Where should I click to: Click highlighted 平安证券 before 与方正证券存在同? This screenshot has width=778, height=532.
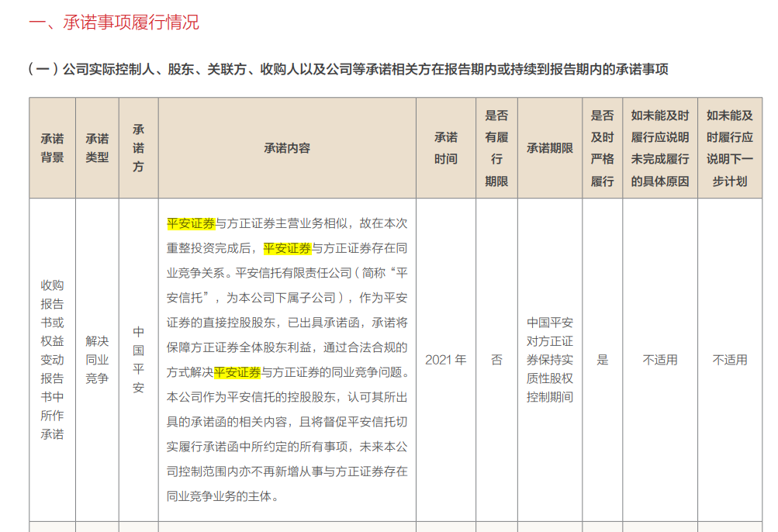287,248
